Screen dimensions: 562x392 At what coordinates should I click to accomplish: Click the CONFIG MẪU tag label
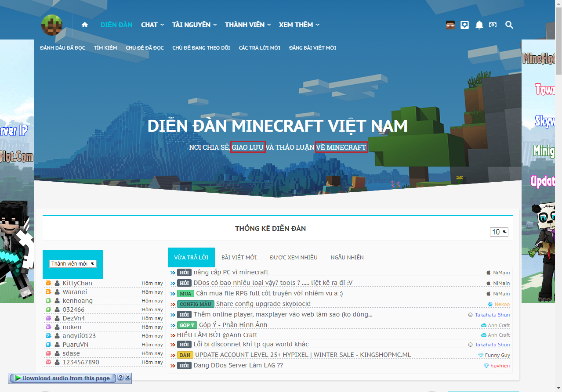pos(196,304)
